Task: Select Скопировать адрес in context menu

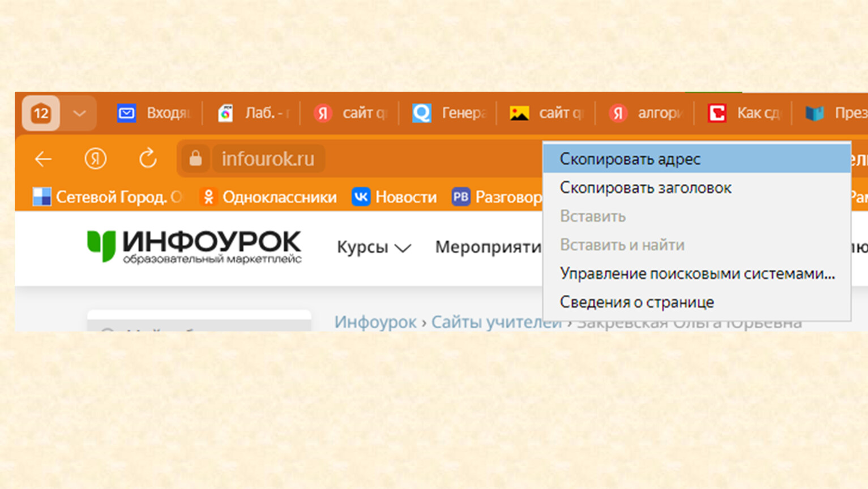Action: tap(630, 159)
